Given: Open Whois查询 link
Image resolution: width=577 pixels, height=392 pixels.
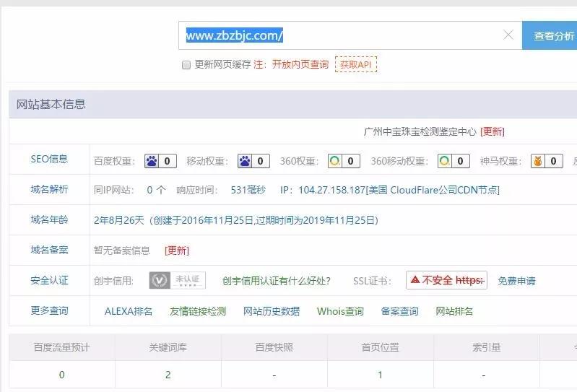Looking at the screenshot, I should (340, 311).
